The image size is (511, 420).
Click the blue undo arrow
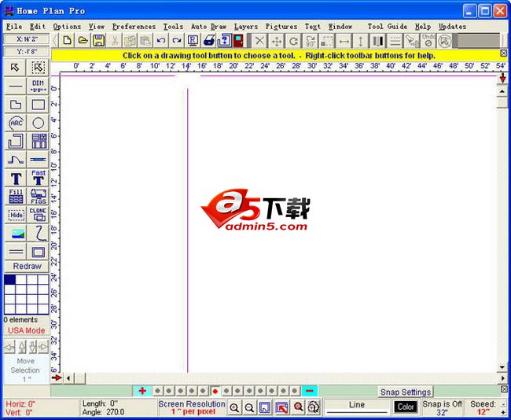click(161, 41)
